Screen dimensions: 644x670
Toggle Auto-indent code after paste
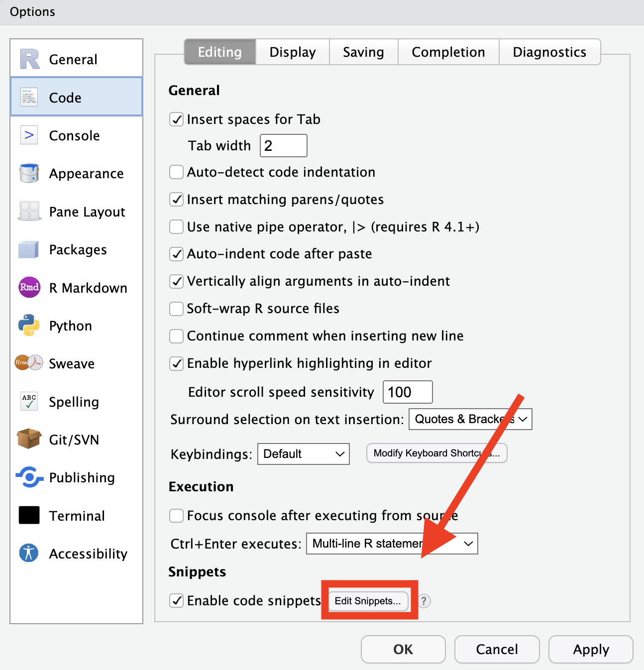[177, 254]
